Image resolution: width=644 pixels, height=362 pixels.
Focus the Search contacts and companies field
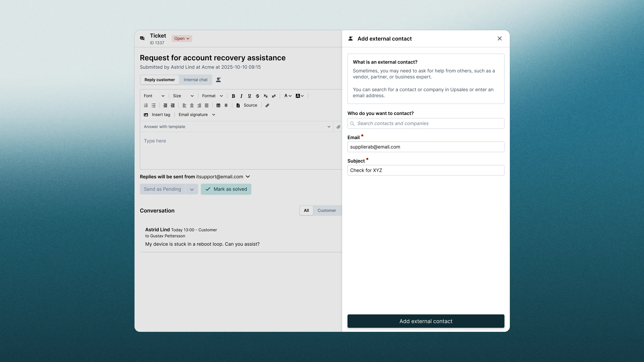pos(426,123)
